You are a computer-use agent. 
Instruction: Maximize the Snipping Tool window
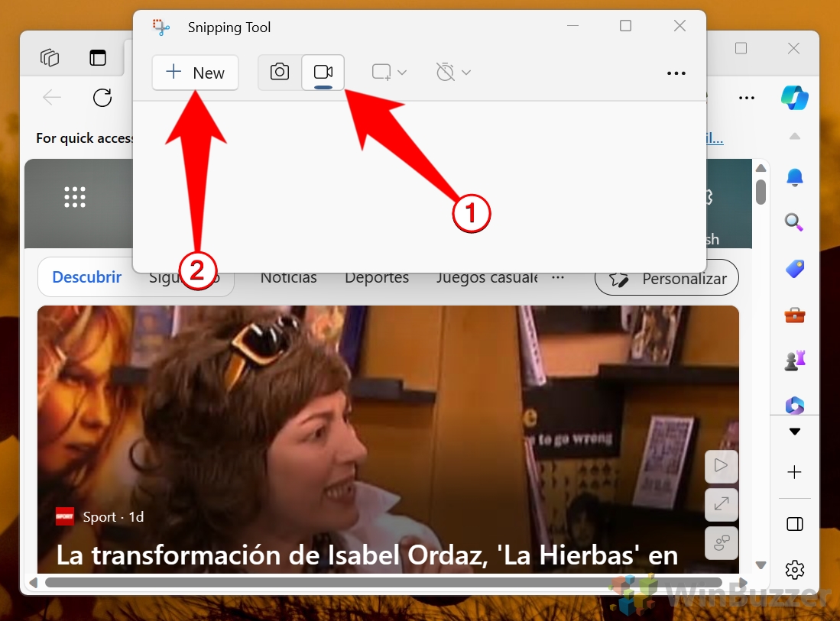[x=625, y=26]
